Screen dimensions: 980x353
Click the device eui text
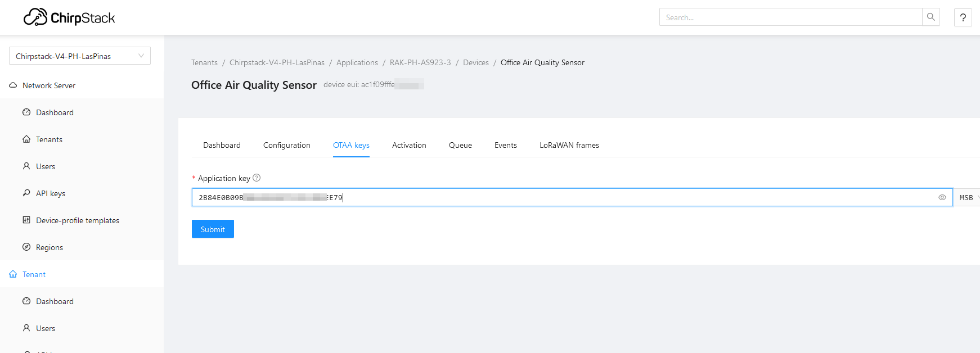(x=374, y=84)
